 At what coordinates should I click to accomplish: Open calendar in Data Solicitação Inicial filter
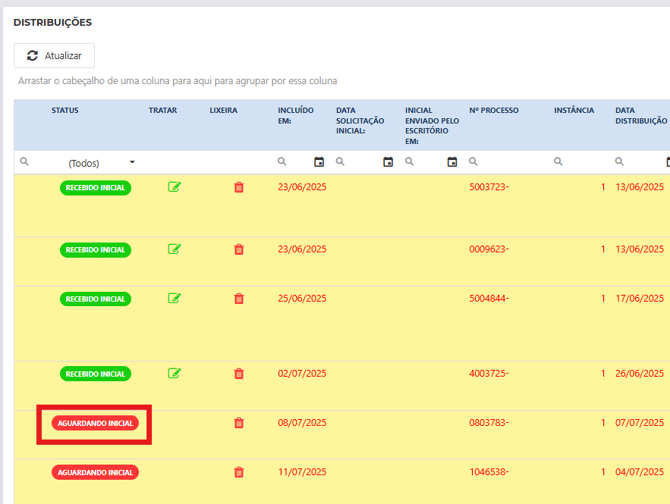click(x=388, y=162)
